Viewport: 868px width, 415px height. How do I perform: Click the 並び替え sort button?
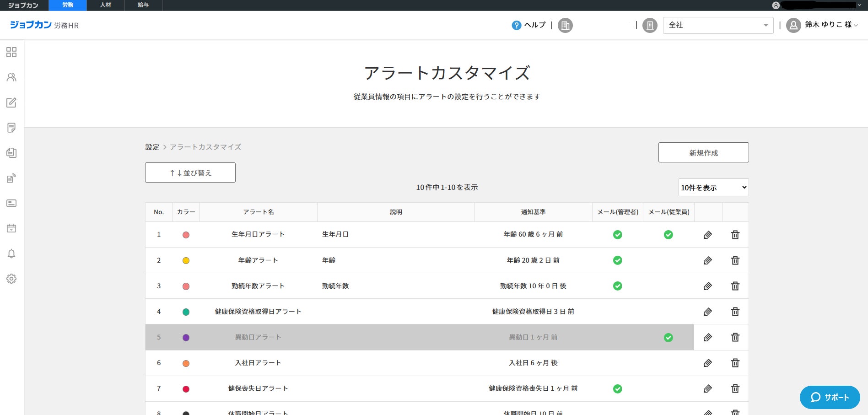point(190,173)
